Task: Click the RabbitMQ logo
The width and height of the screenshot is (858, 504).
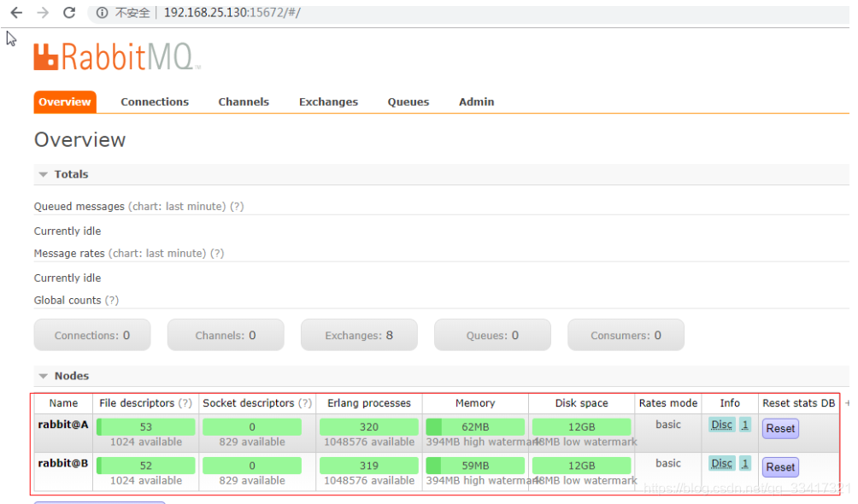Action: [117, 57]
